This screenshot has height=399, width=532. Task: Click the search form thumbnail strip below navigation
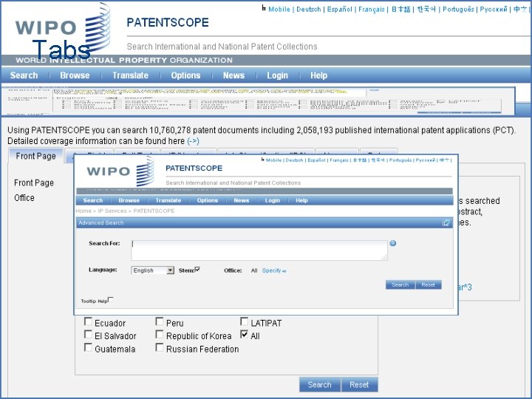pos(258,101)
